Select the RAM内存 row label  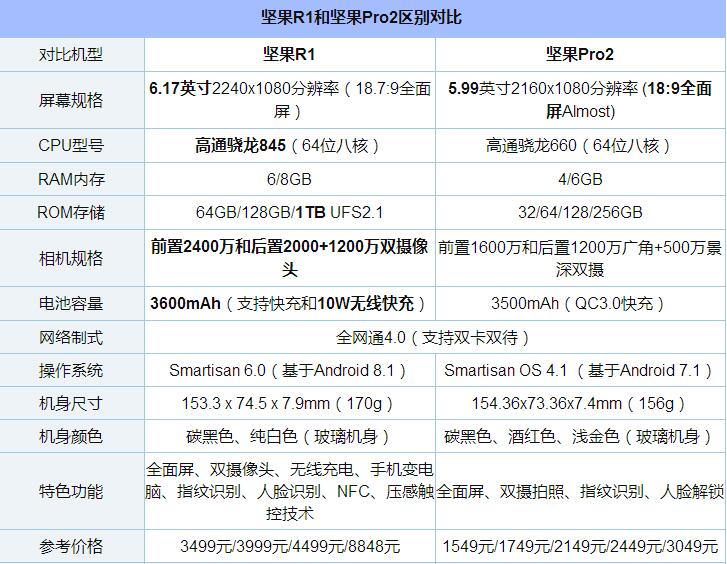71,179
